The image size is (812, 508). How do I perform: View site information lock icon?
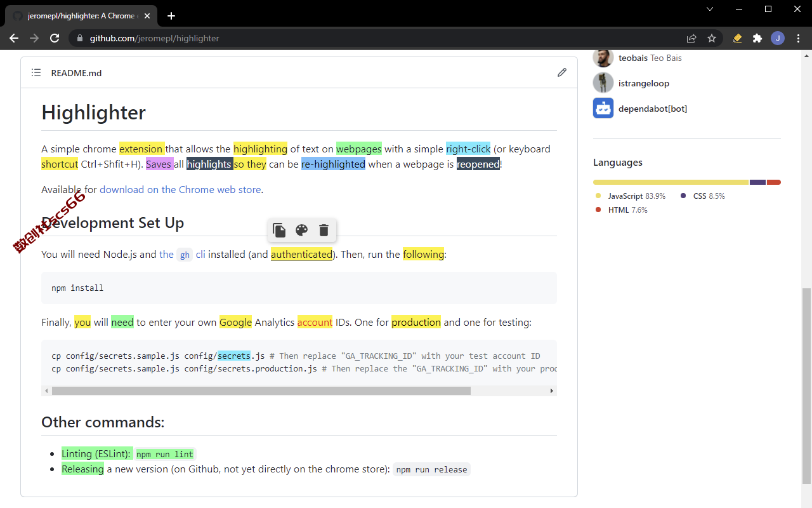80,38
